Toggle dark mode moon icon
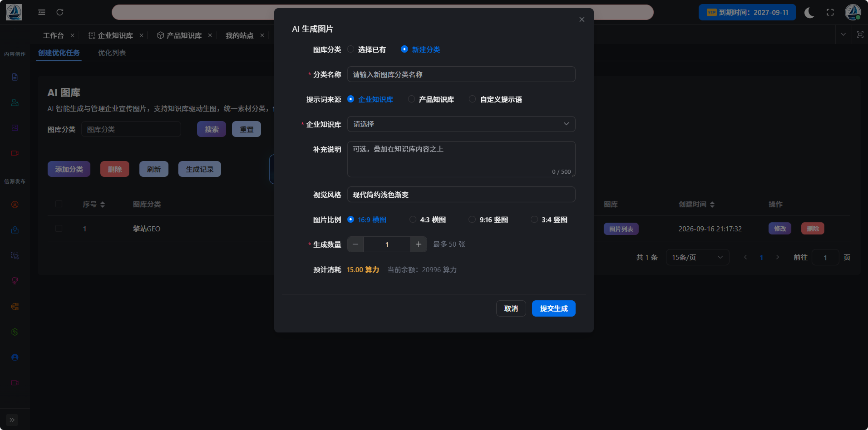The image size is (868, 430). [809, 13]
